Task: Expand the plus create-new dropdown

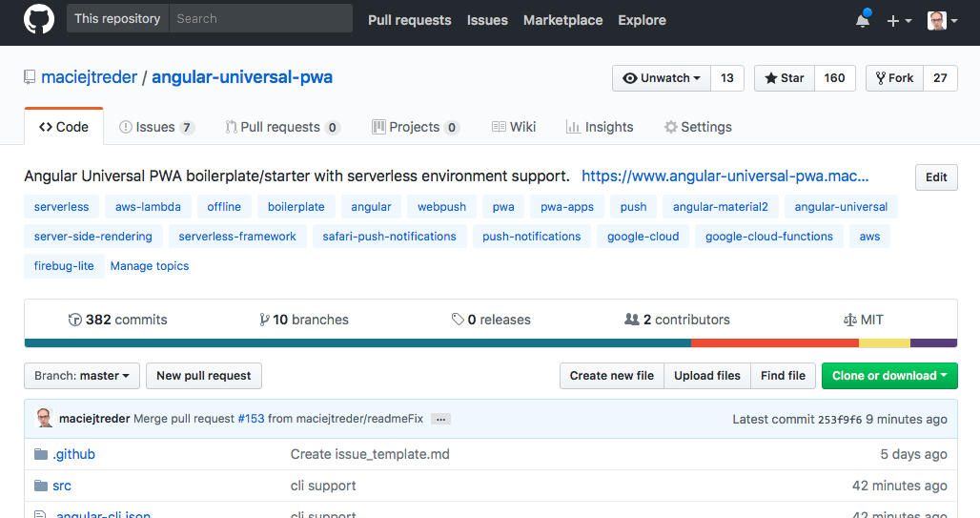Action: coord(899,21)
